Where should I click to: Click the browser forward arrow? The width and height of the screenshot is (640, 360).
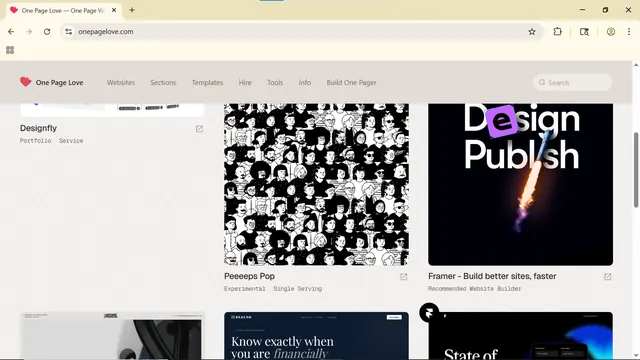[29, 31]
